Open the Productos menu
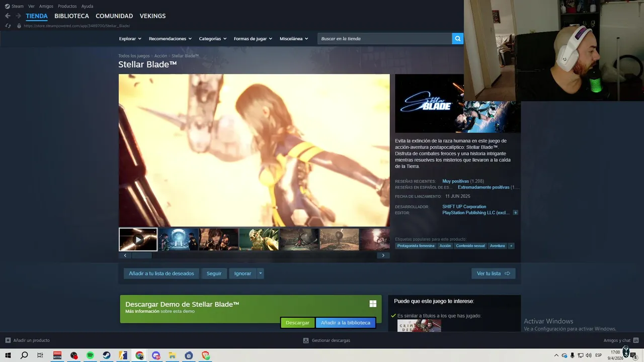This screenshot has height=362, width=644. click(x=67, y=6)
